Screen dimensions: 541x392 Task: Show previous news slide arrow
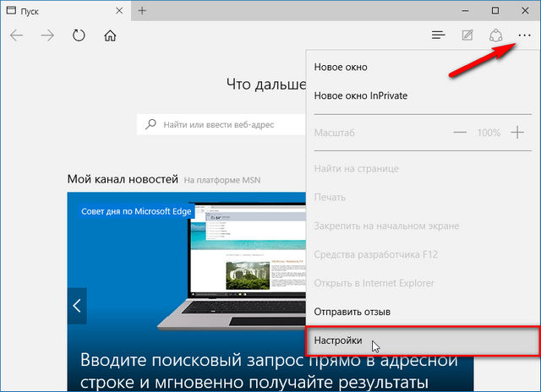coord(77,306)
